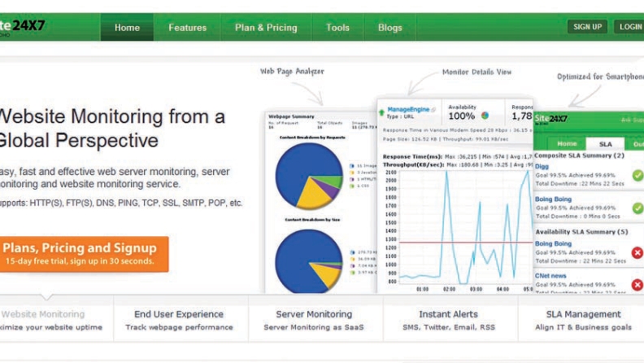644x363 pixels.
Task: Click the green up-arrow status icon beside ManageEngine
Action: click(381, 112)
